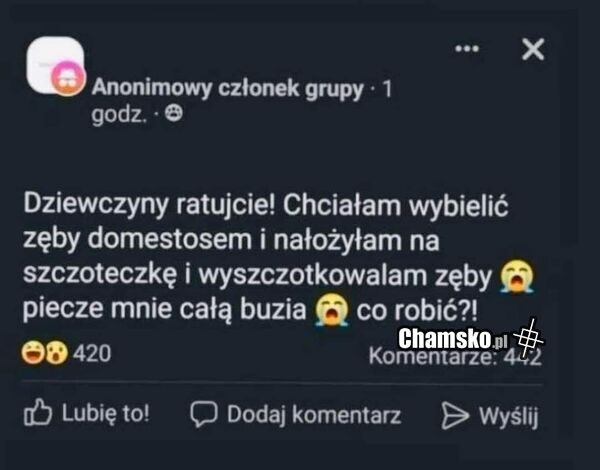Select Dodaj komentarz to add comment
Screen dimensions: 600x470
coord(314,415)
